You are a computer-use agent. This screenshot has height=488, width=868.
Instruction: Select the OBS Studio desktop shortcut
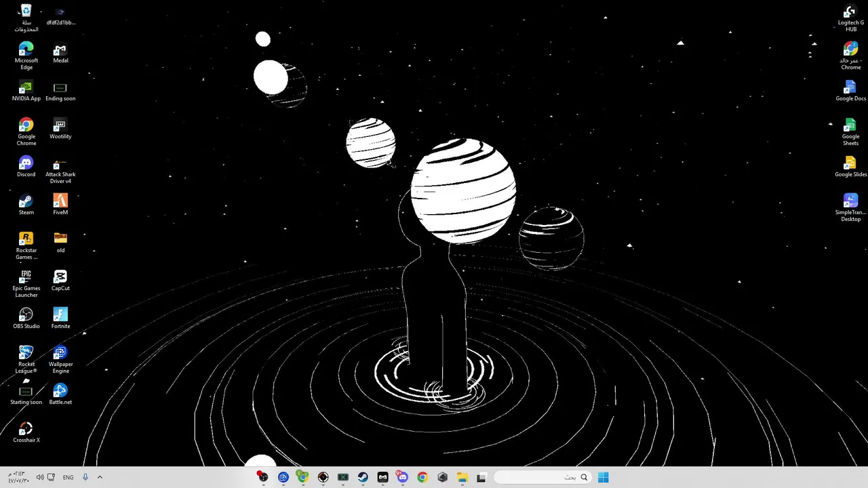tap(26, 319)
